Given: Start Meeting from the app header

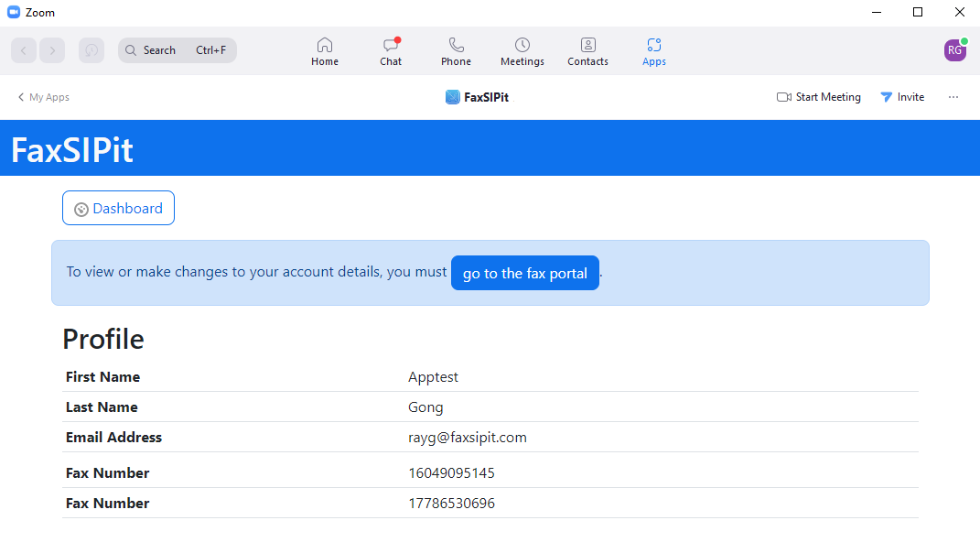Looking at the screenshot, I should [819, 97].
